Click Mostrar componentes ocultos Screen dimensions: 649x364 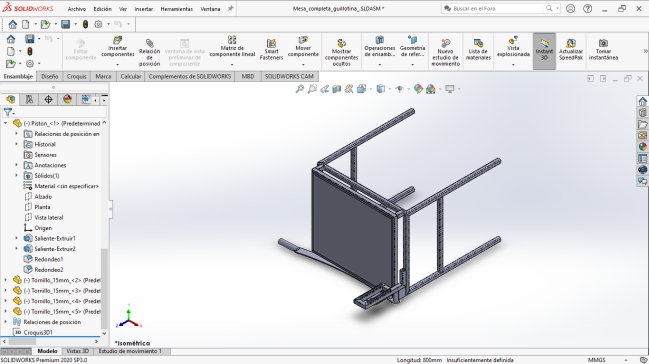coord(341,52)
